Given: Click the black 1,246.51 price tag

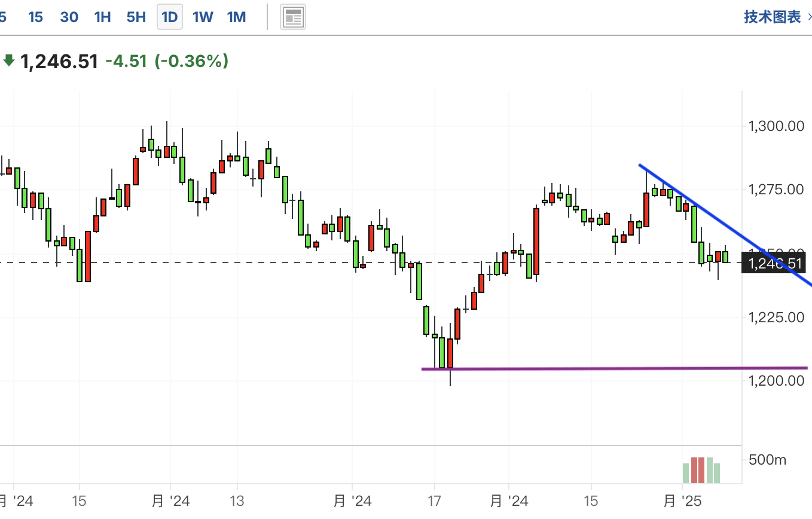Looking at the screenshot, I should (x=774, y=263).
